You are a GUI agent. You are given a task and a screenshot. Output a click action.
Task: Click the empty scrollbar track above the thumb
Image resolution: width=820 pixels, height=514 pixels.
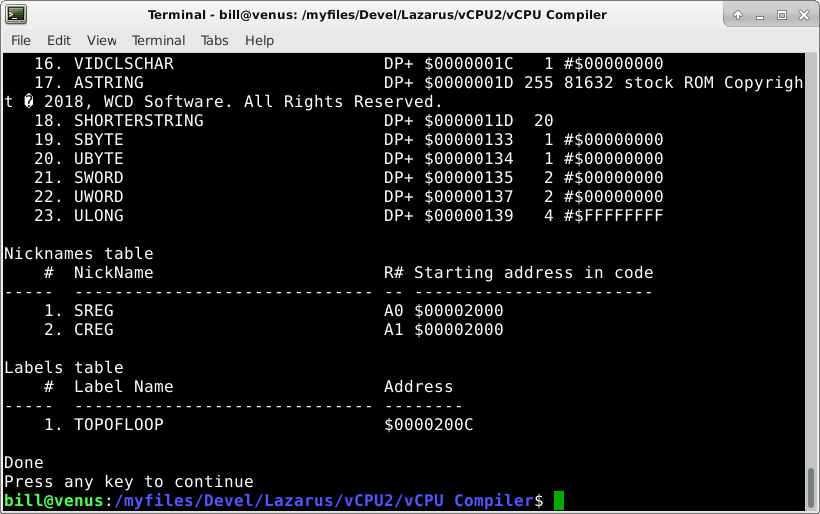click(x=811, y=250)
